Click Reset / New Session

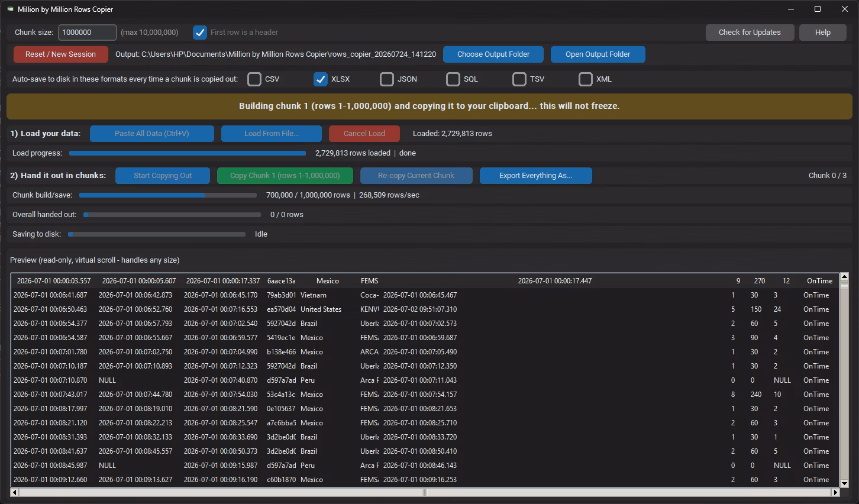pyautogui.click(x=60, y=54)
